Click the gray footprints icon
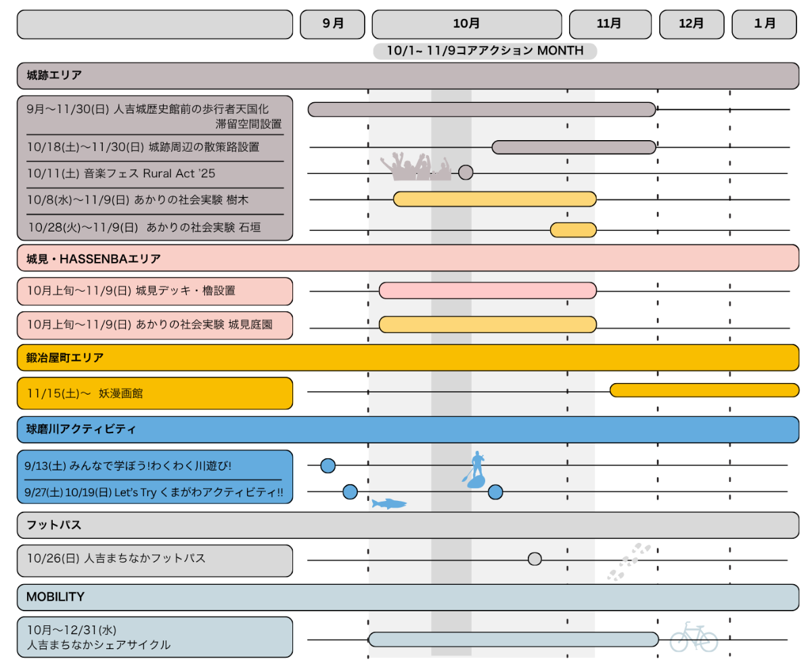Viewport: 812px width, 664px height. 629,561
